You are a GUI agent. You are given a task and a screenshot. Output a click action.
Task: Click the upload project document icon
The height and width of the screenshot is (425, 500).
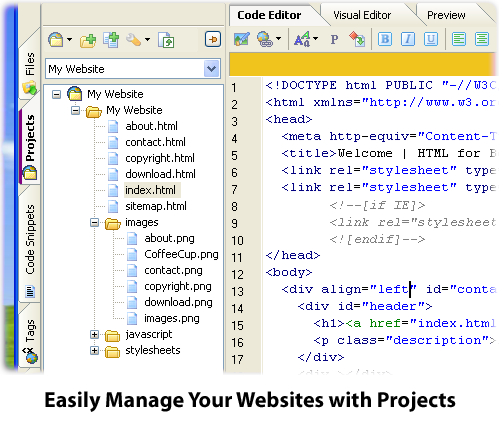166,40
